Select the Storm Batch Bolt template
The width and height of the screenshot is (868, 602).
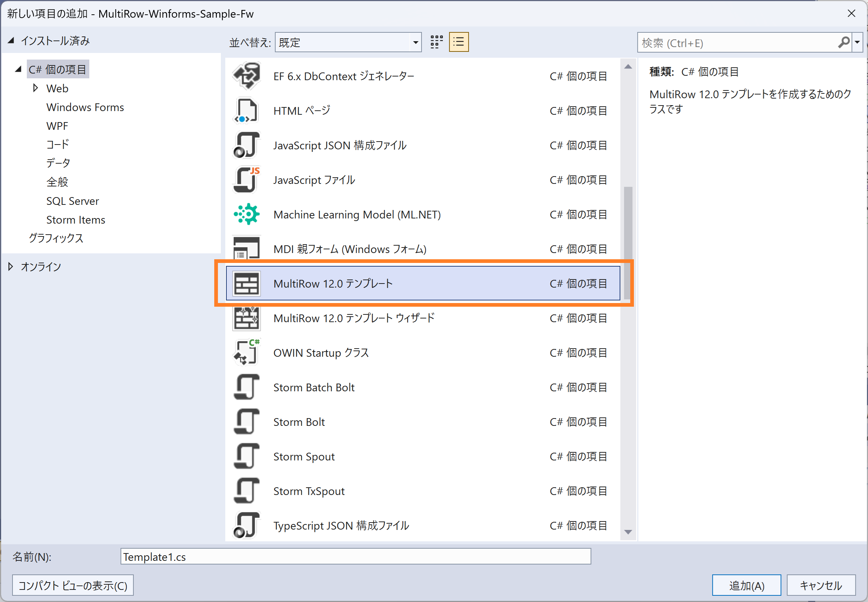click(x=423, y=387)
